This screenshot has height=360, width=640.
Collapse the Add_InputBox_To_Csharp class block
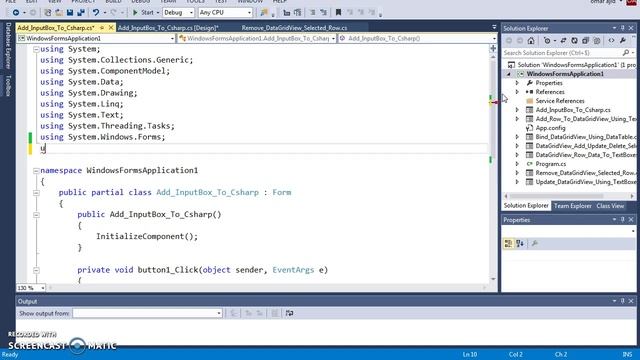[x=36, y=193]
